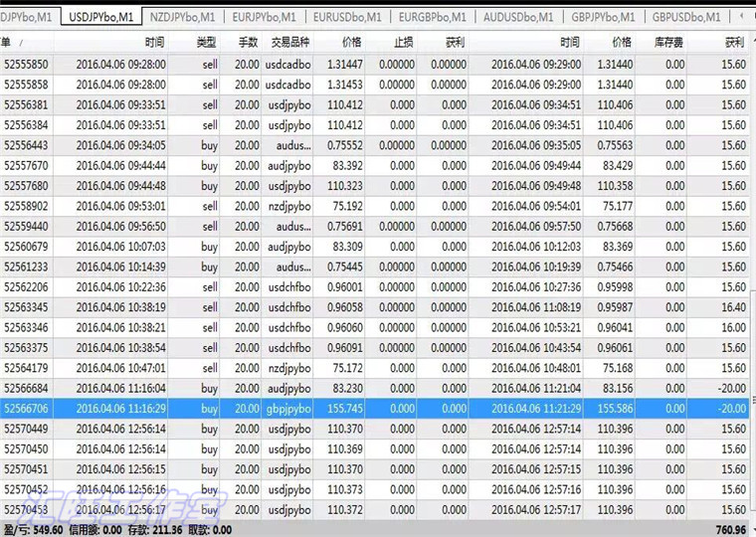This screenshot has height=537, width=756.
Task: Open the EURJPYbo,M1 chart tab
Action: [x=265, y=17]
